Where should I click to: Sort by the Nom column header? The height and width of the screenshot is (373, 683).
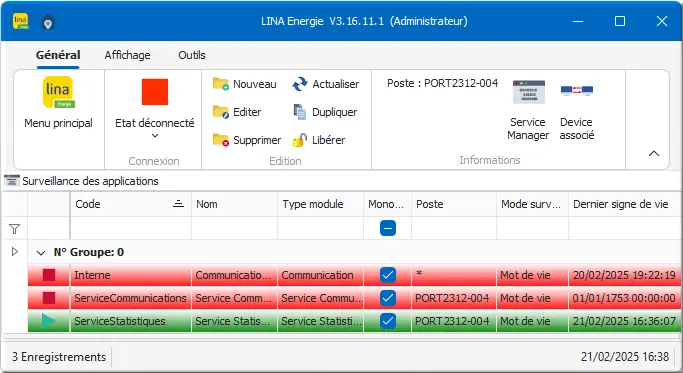click(x=234, y=204)
